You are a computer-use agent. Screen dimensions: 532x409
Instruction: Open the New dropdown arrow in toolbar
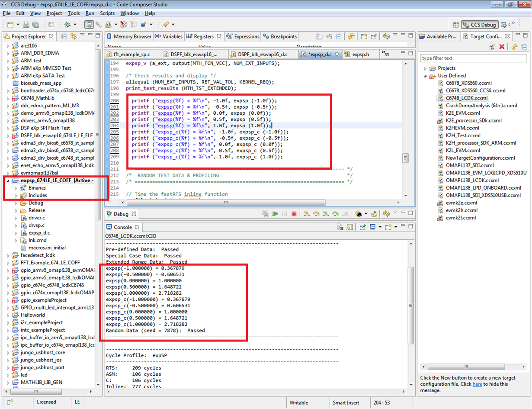(x=18, y=25)
